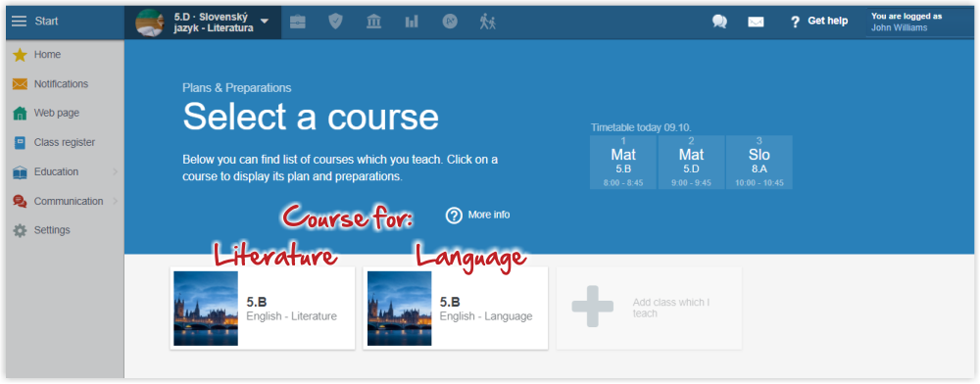Open the Slo 8.A timetable lesson
Viewport: 980px width, 384px height.
[x=759, y=163]
